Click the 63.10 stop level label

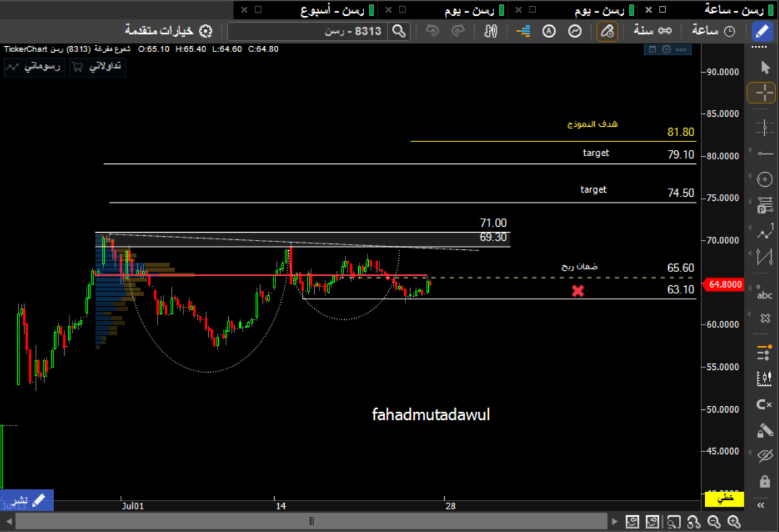(x=681, y=289)
